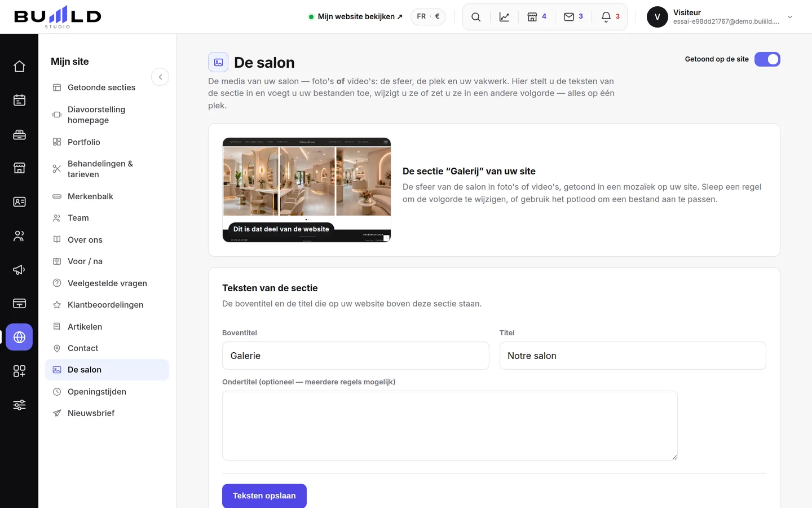Follow the Mijn website bekijken link
The height and width of the screenshot is (508, 812).
356,17
